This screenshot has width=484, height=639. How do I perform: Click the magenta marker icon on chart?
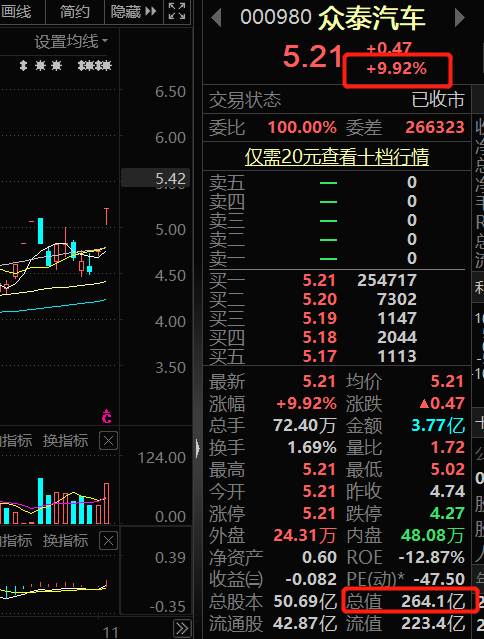coord(106,416)
